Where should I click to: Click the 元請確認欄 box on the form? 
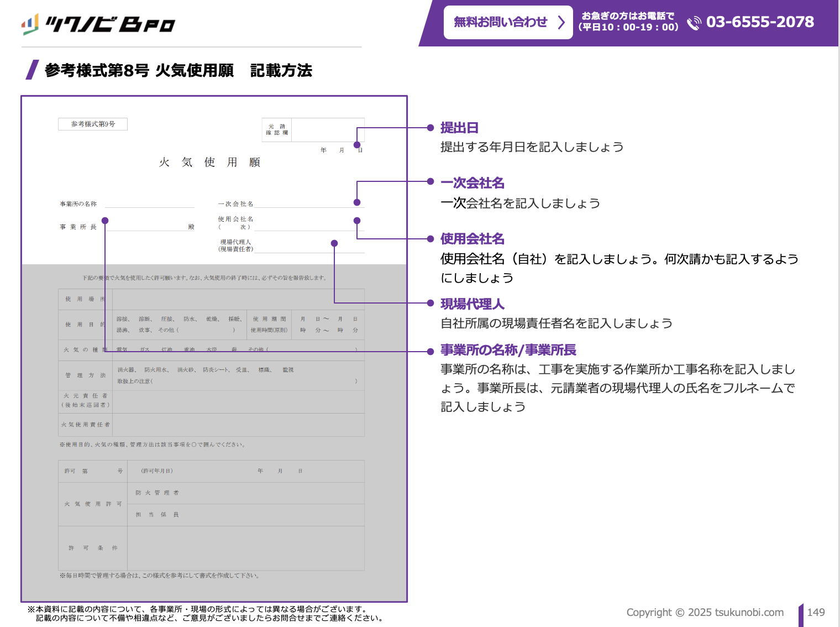tap(313, 129)
